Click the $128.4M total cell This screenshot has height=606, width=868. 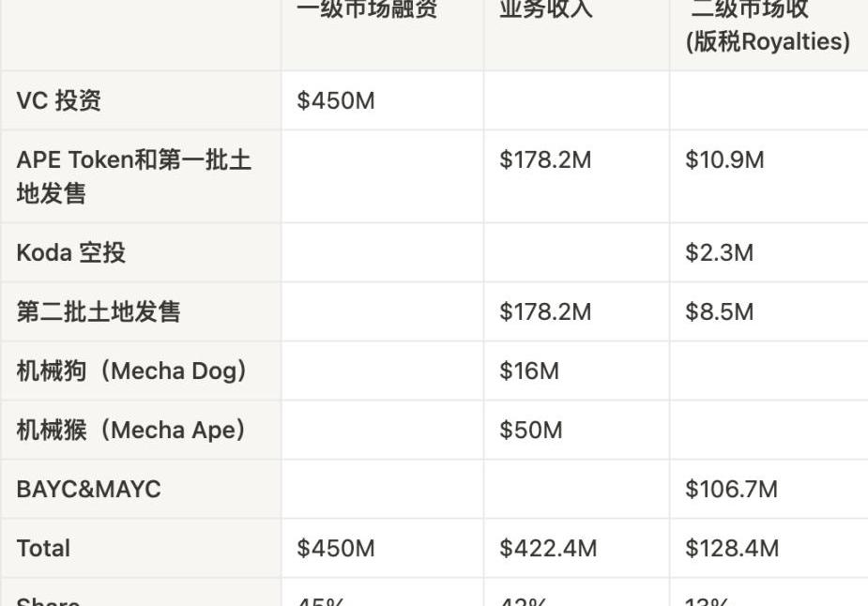pos(732,548)
